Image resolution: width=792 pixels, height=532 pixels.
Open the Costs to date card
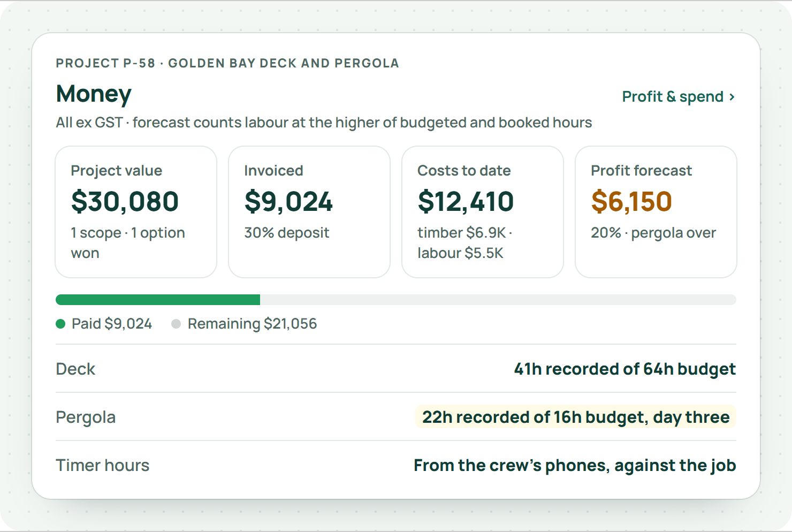(483, 212)
